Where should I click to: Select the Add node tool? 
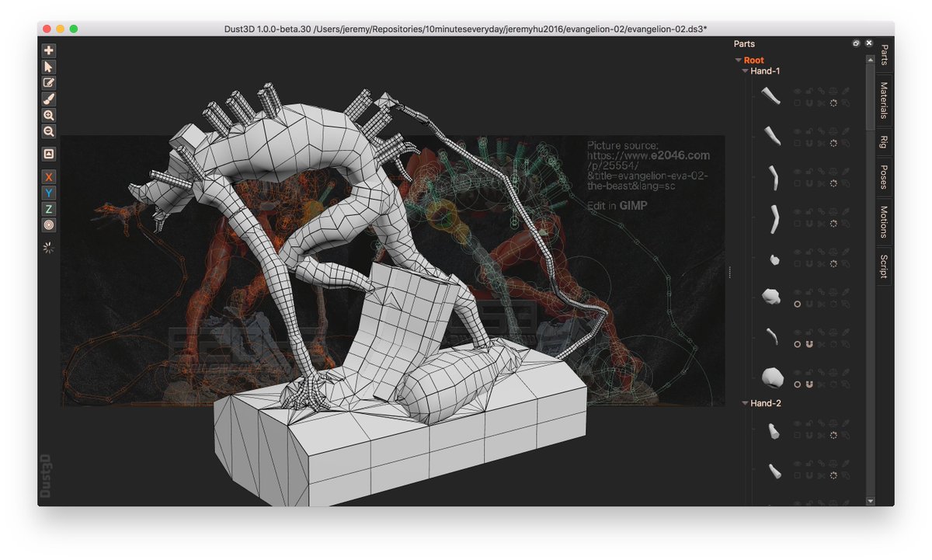tap(49, 50)
